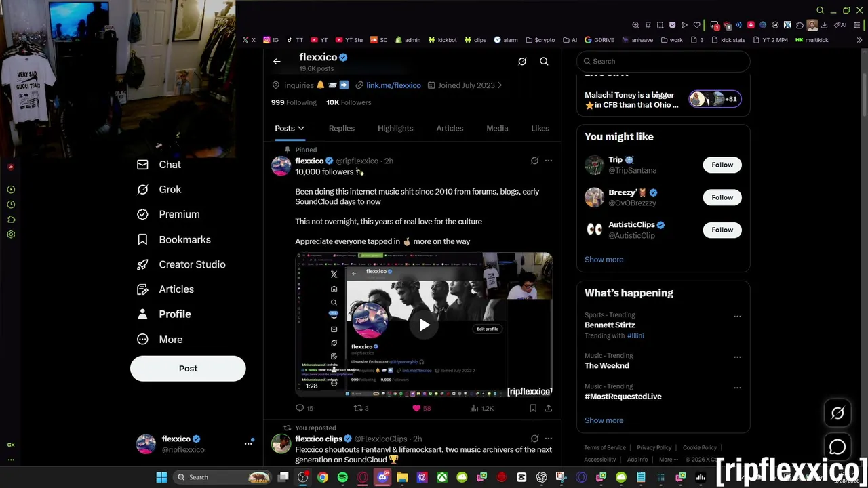
Task: Open Windows Start menu
Action: [x=161, y=477]
